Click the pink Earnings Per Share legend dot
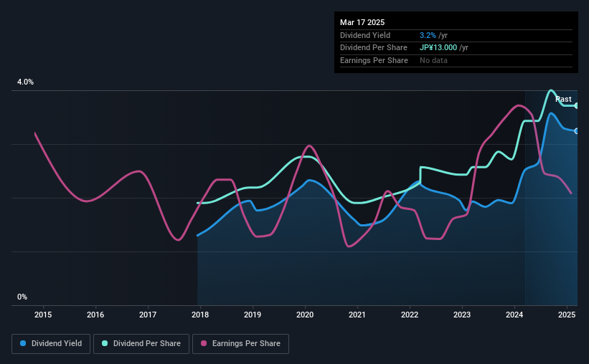Screen dimensions: 589x364 point(204,343)
